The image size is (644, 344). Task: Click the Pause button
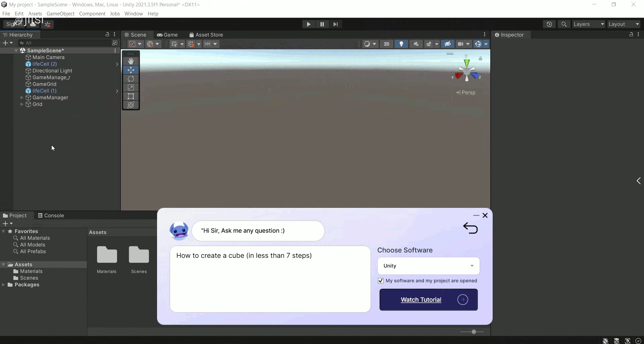322,24
